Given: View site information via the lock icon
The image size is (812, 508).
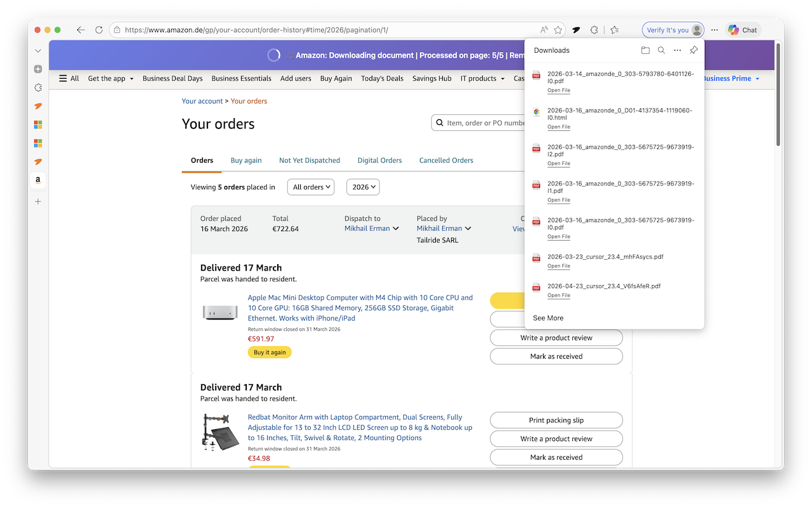Looking at the screenshot, I should 117,30.
